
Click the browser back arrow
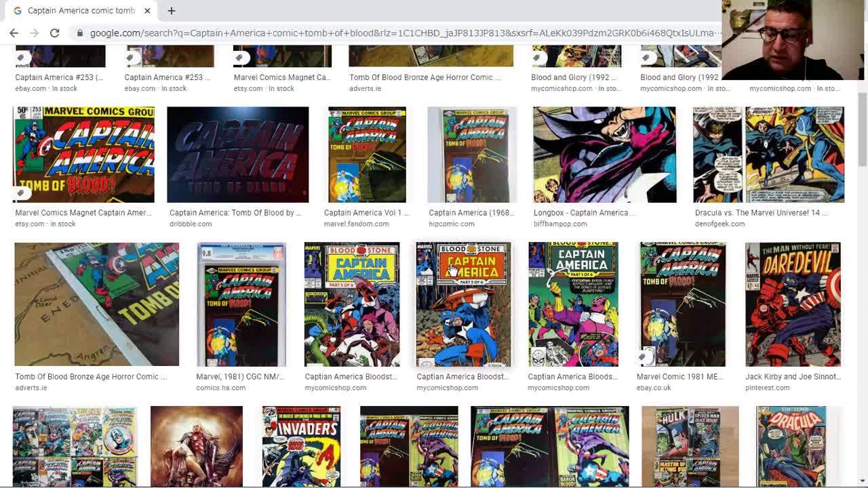pos(14,33)
